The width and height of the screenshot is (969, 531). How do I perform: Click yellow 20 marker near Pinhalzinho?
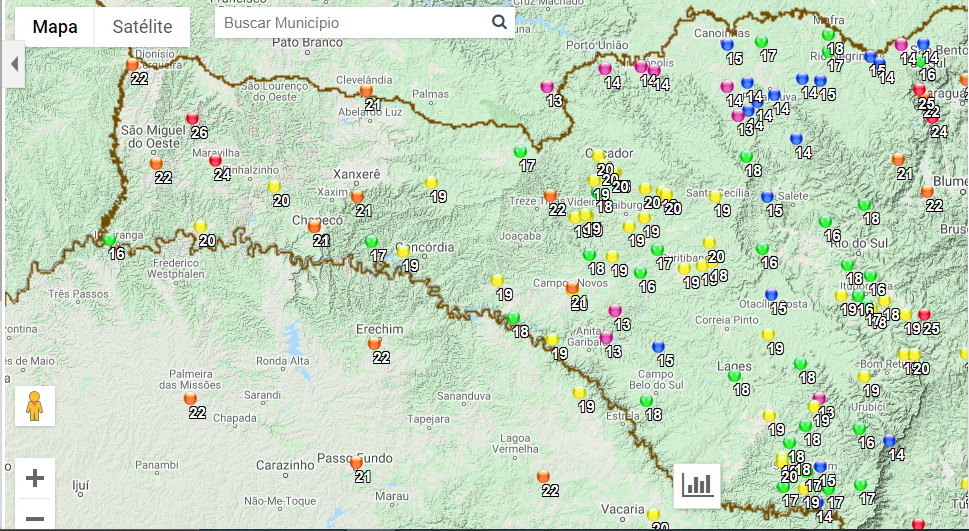tap(274, 187)
